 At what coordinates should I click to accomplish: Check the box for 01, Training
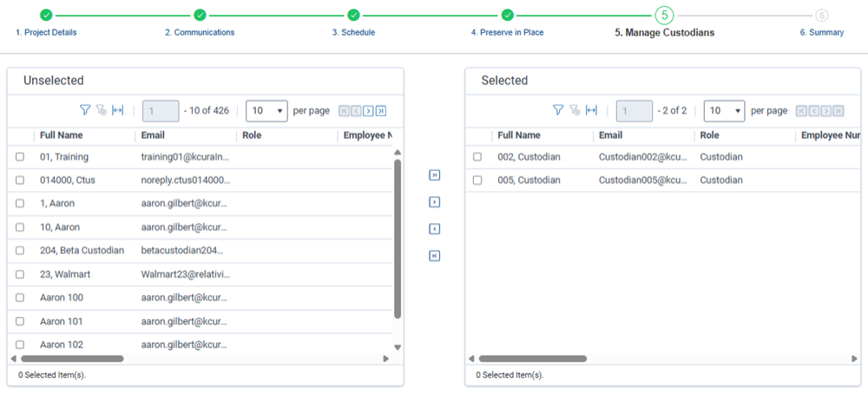click(20, 157)
